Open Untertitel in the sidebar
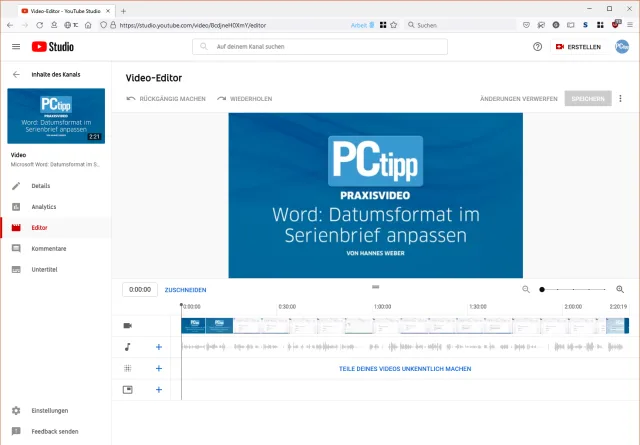Image resolution: width=640 pixels, height=445 pixels. [45, 269]
